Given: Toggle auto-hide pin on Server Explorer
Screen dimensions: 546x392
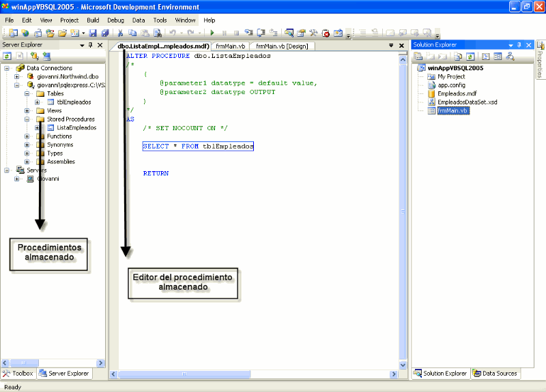Looking at the screenshot, I should (x=91, y=45).
